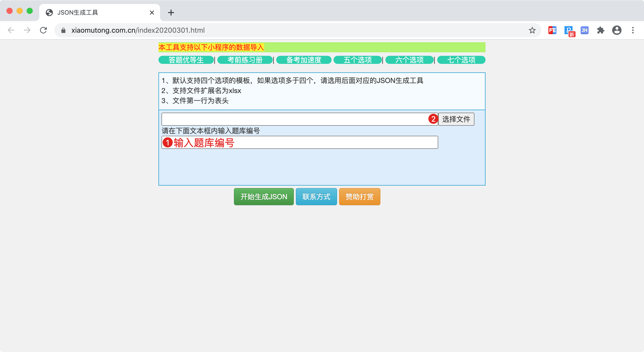
Task: Go to 考前练习册 link
Action: click(x=245, y=60)
